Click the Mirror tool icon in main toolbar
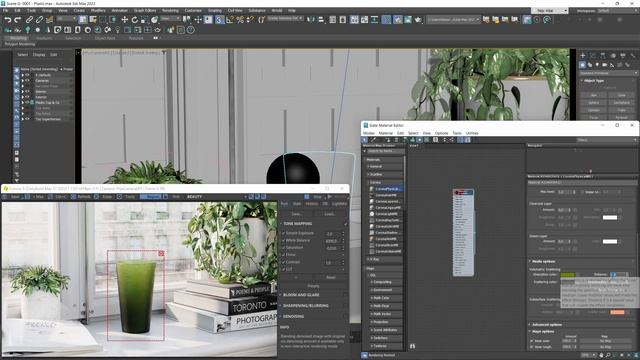This screenshot has height=360, width=640. coord(311,20)
